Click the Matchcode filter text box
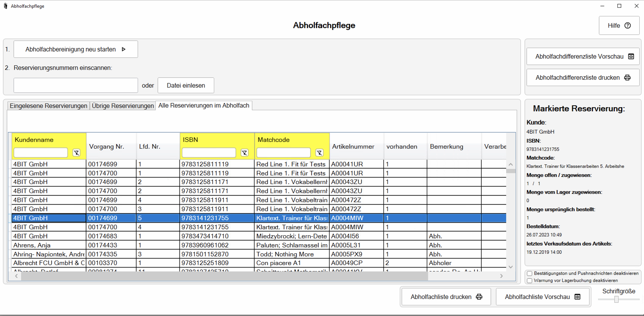 coord(284,153)
